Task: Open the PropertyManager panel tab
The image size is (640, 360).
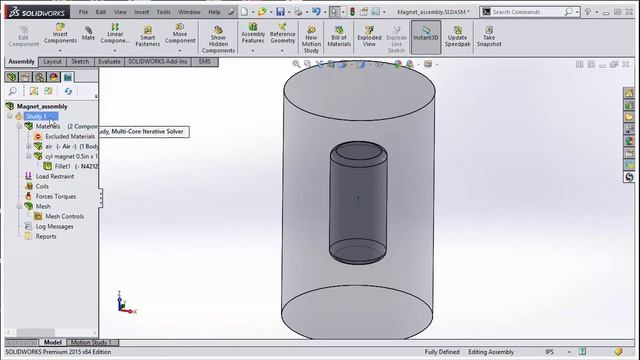Action: 25,77
